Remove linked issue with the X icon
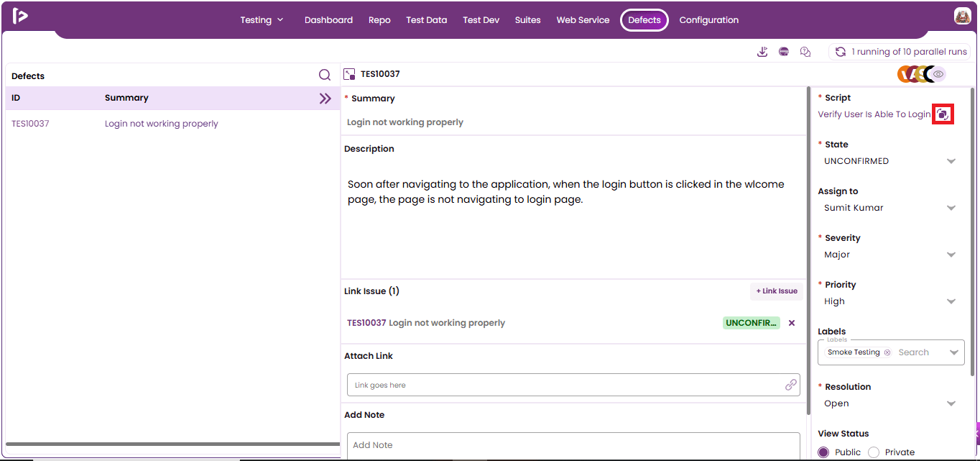This screenshot has width=980, height=461. coord(792,323)
